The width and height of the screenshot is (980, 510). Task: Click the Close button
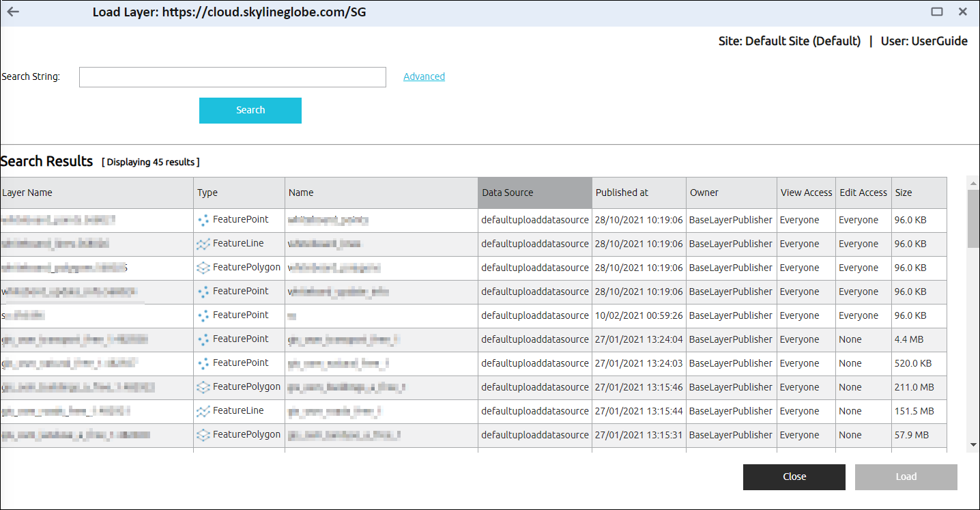tap(794, 477)
